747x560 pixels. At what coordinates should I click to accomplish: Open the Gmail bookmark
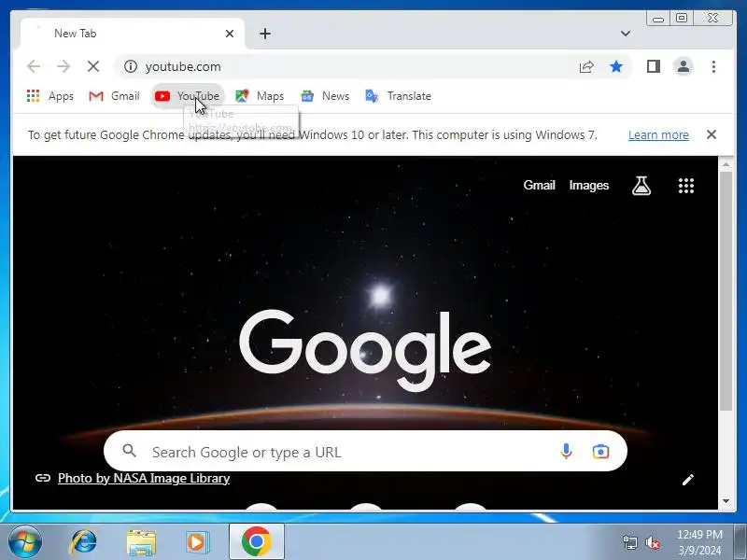[114, 96]
